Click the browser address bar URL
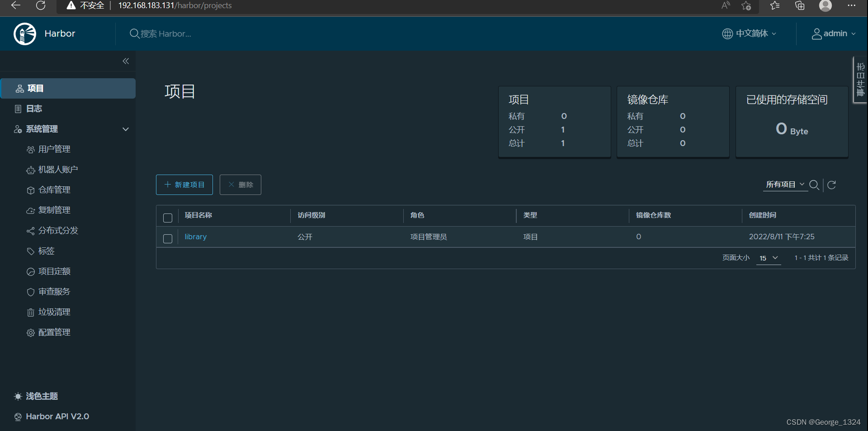The height and width of the screenshot is (431, 868). pos(175,5)
